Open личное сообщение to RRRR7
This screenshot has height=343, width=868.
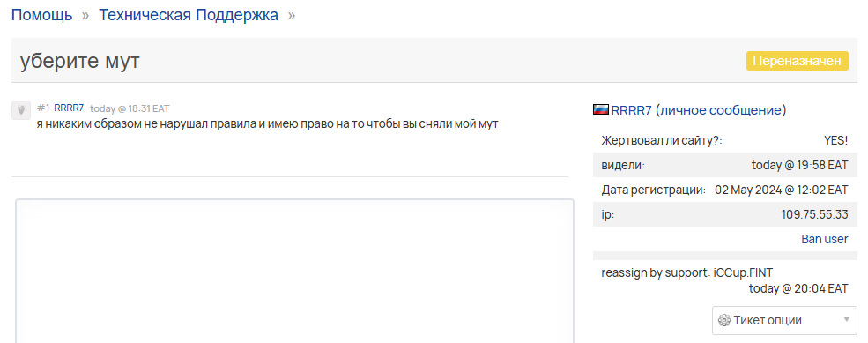720,109
